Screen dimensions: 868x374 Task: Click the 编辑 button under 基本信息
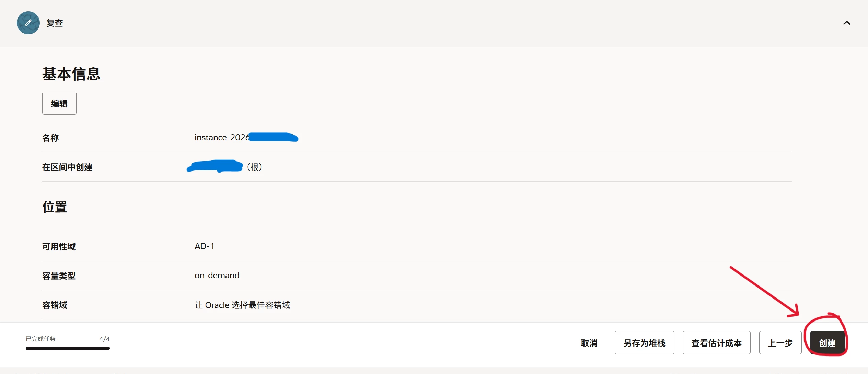pos(59,103)
